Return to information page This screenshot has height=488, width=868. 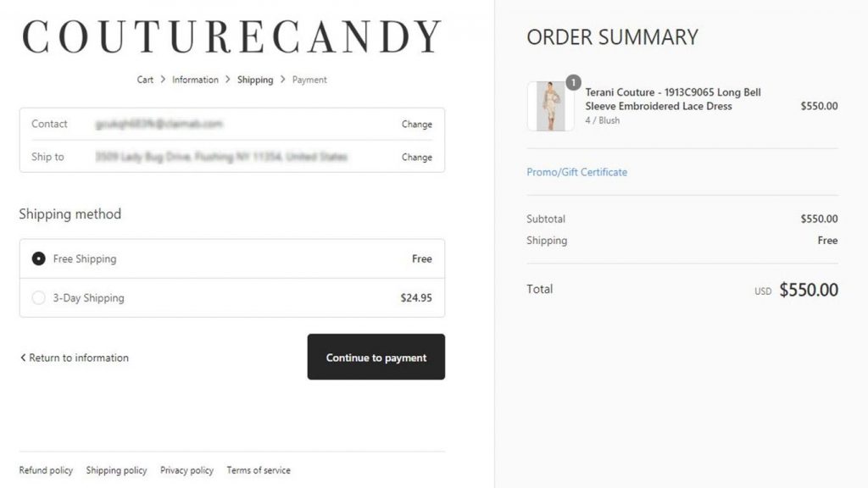[x=75, y=358]
